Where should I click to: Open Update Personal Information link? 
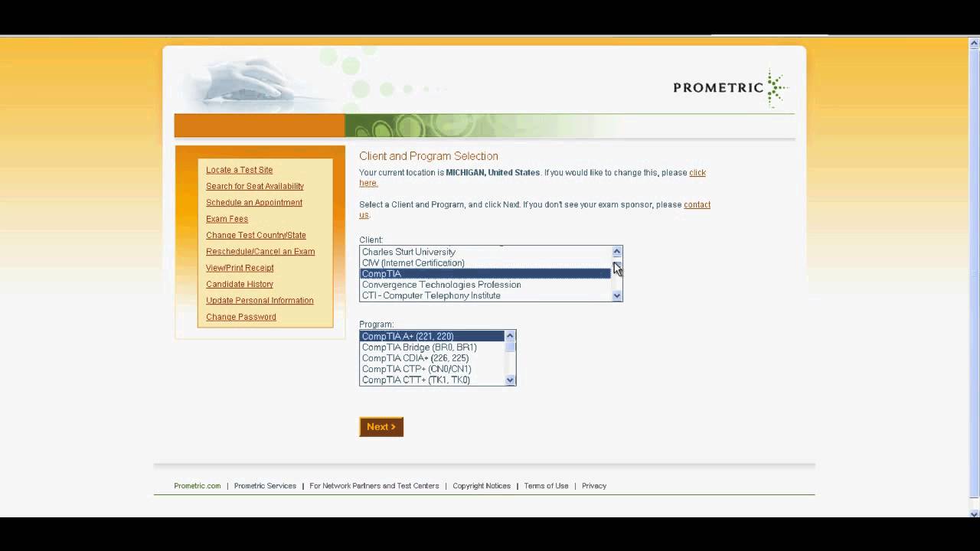click(260, 301)
